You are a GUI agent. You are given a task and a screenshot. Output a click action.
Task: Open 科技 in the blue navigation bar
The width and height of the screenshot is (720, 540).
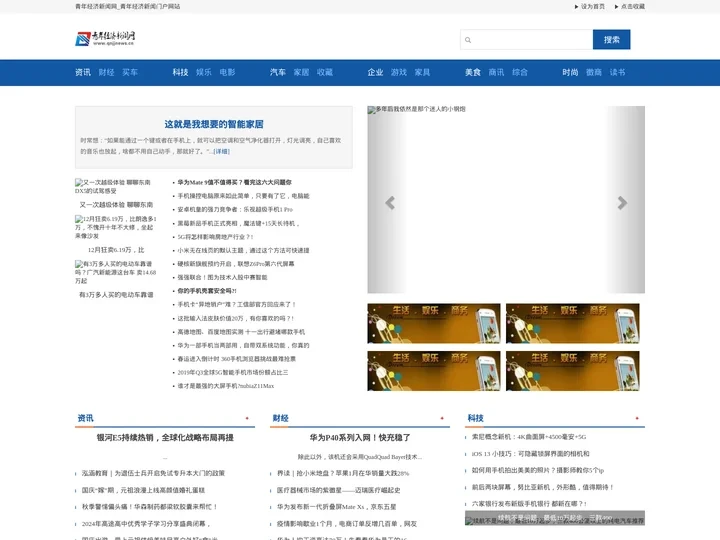coord(180,72)
